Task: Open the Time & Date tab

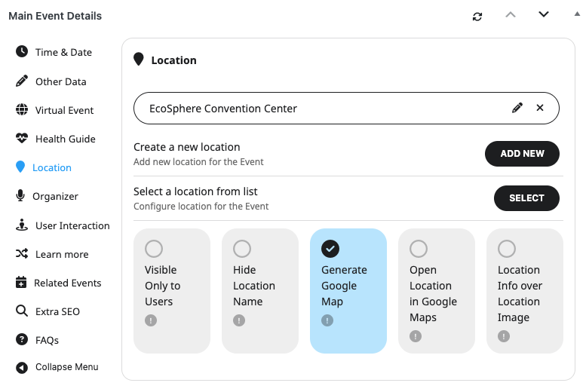Action: pyautogui.click(x=63, y=52)
